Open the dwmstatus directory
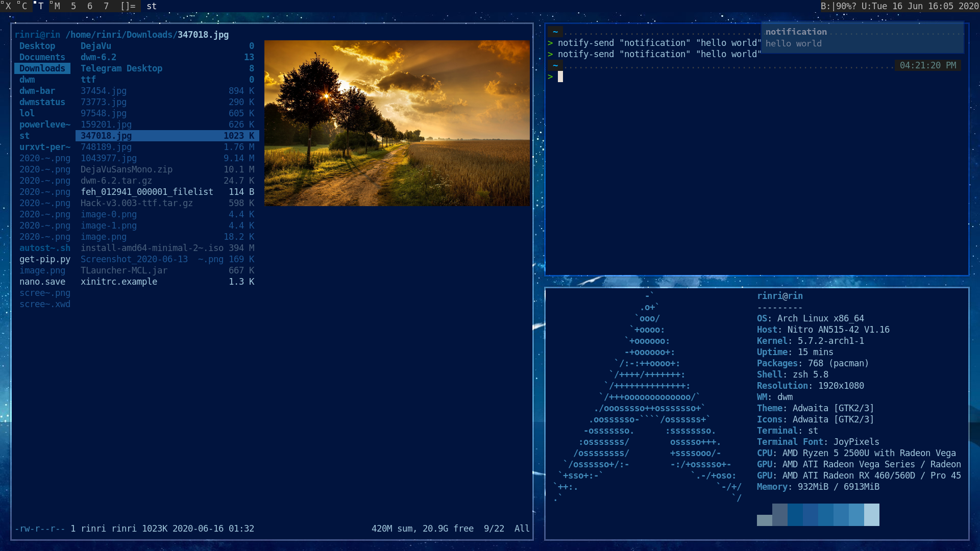Screen dimensions: 980x551 (x=42, y=102)
